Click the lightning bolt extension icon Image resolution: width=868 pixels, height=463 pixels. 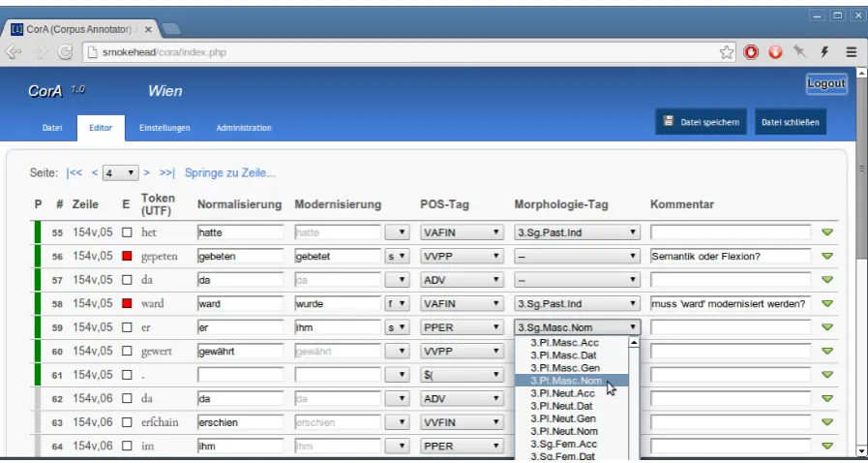click(x=824, y=52)
